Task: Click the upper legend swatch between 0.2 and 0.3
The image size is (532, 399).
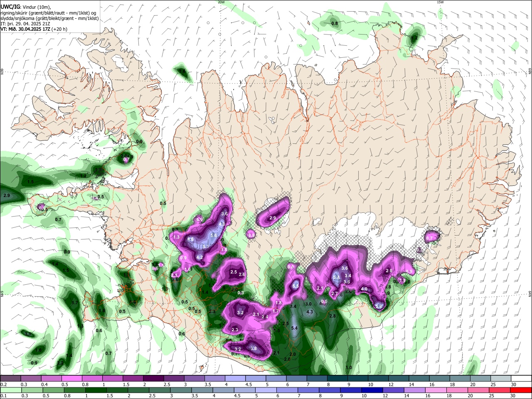Action: point(10,379)
